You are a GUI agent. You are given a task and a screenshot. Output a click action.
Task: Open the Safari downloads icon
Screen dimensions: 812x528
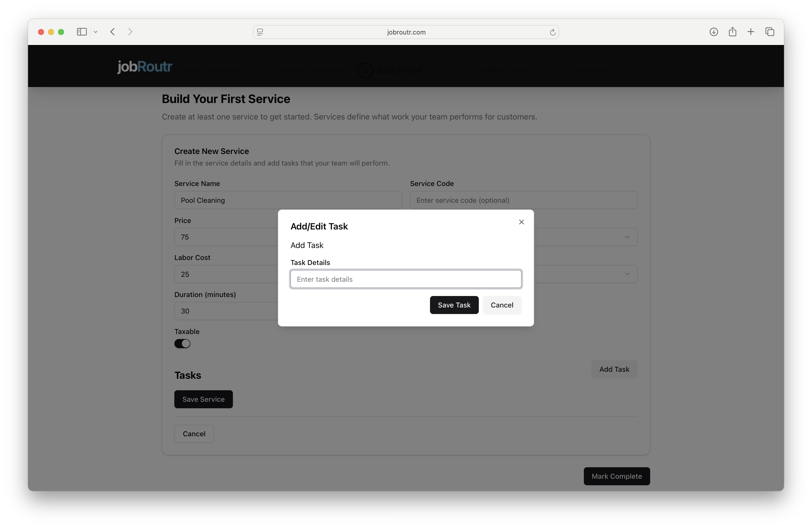pos(713,32)
